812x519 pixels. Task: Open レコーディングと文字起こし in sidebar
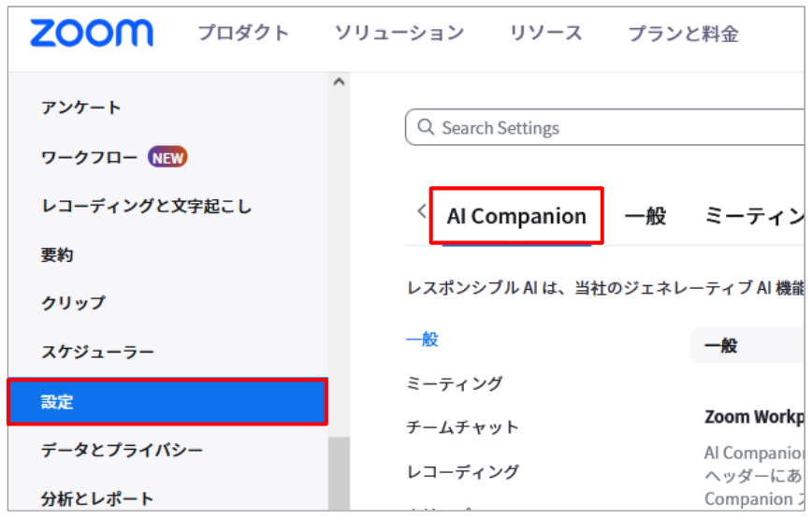point(147,206)
